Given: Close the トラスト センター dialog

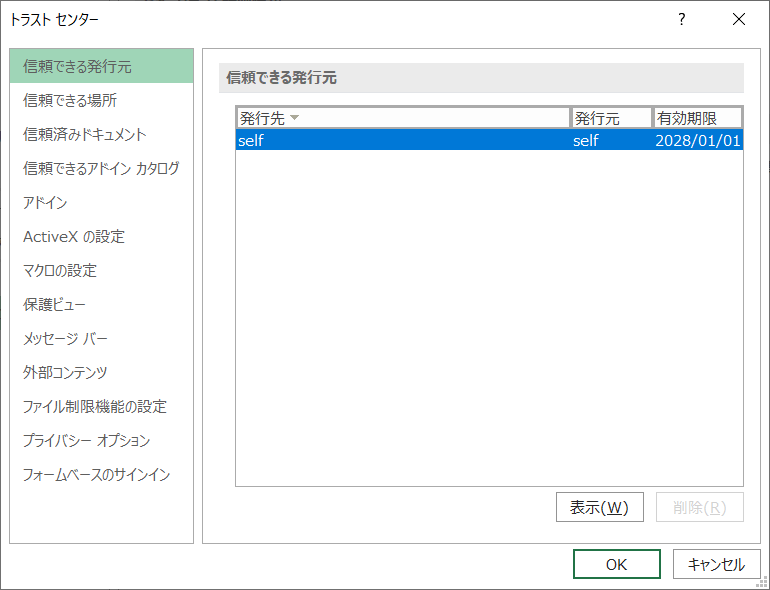Looking at the screenshot, I should point(739,19).
